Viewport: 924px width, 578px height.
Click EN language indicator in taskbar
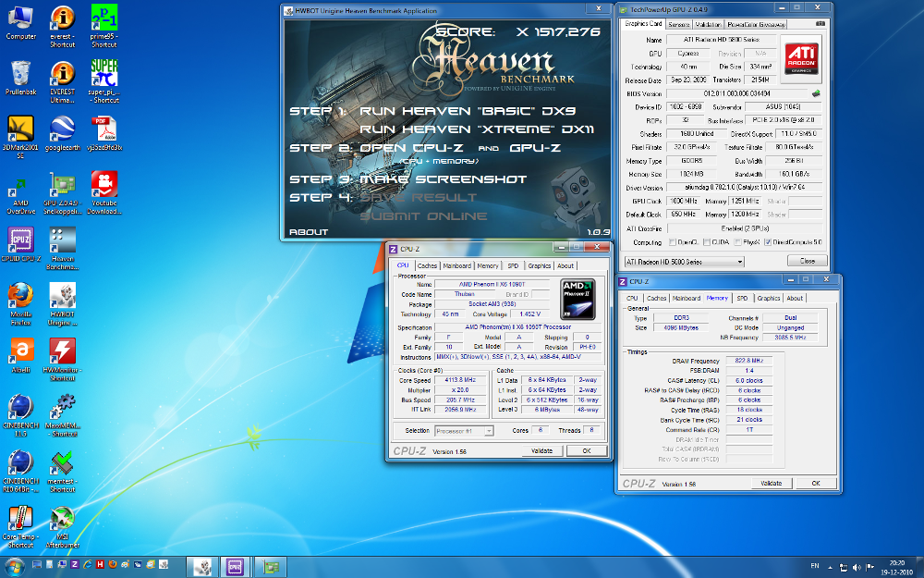click(x=815, y=566)
